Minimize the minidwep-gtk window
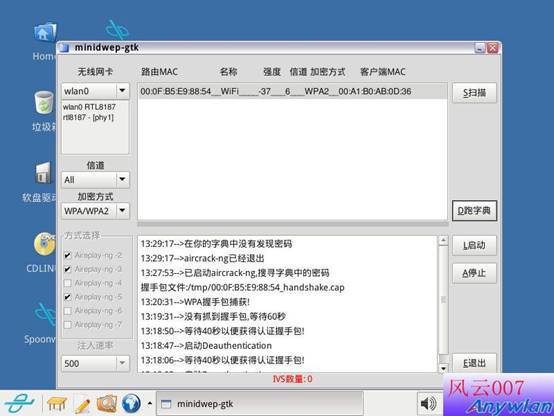Screen dimensions: 554x416 click(480, 48)
